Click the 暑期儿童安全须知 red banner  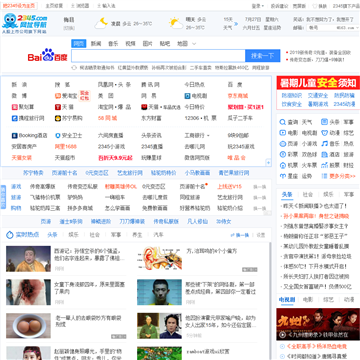pyautogui.click(x=318, y=83)
